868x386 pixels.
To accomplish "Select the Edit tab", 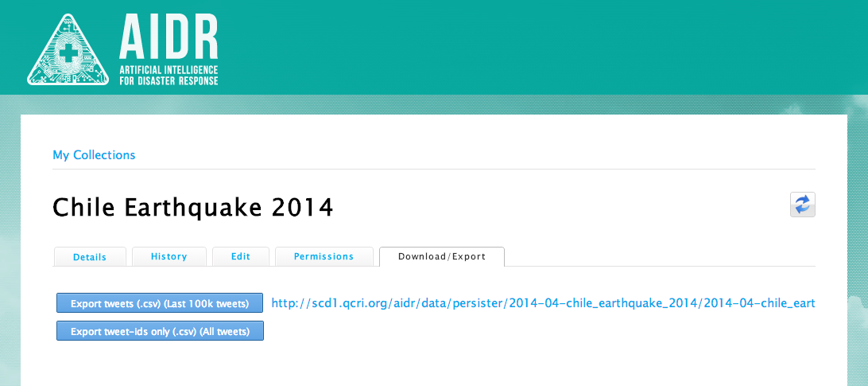I will click(240, 256).
